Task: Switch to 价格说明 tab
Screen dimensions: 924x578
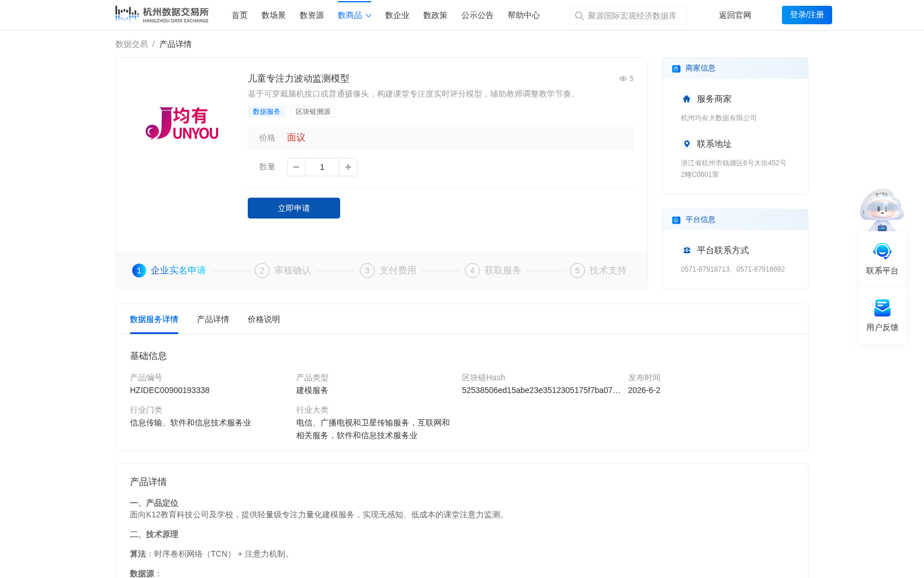Action: tap(264, 319)
